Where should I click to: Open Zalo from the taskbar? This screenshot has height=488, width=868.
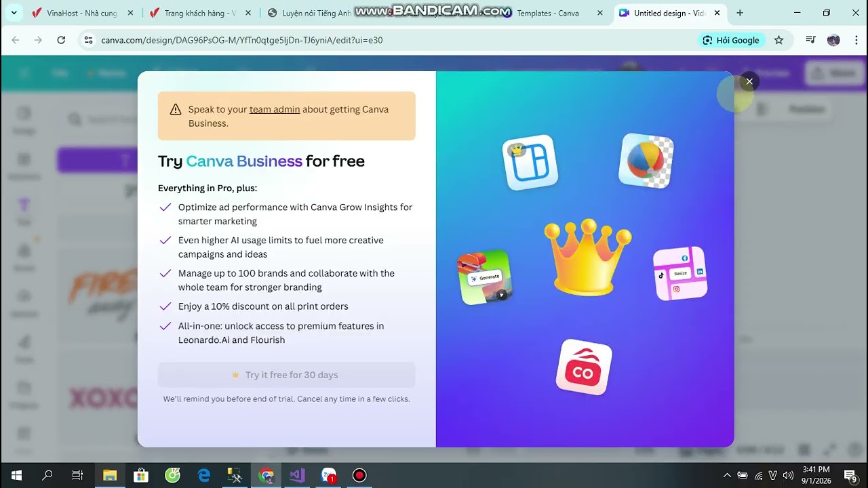click(x=329, y=475)
